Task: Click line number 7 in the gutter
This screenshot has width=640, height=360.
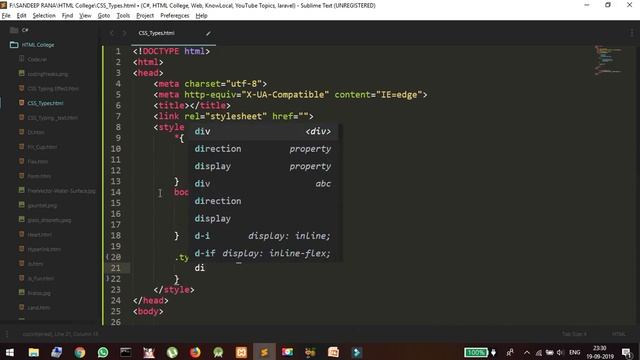Action: [x=118, y=116]
